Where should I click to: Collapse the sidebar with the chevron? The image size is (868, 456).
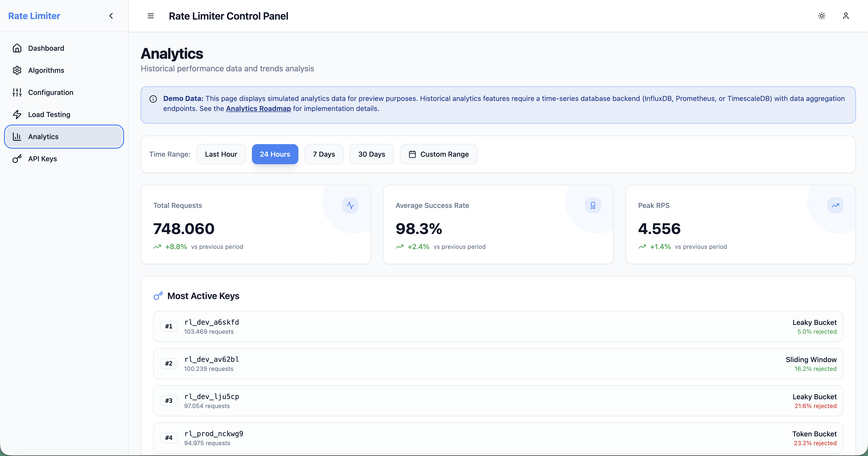pos(111,16)
